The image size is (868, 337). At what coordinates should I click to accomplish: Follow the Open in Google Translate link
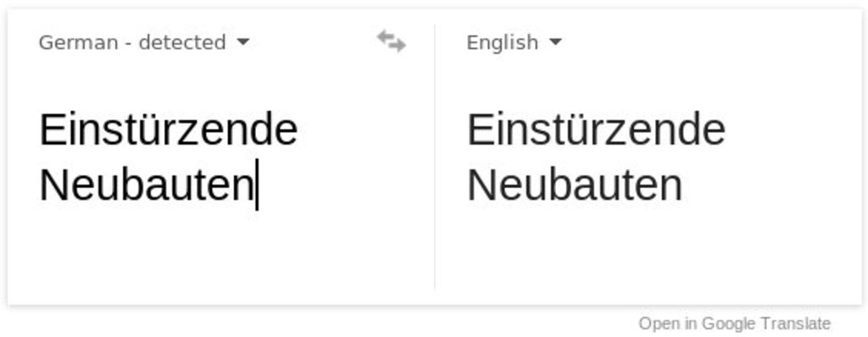734,323
